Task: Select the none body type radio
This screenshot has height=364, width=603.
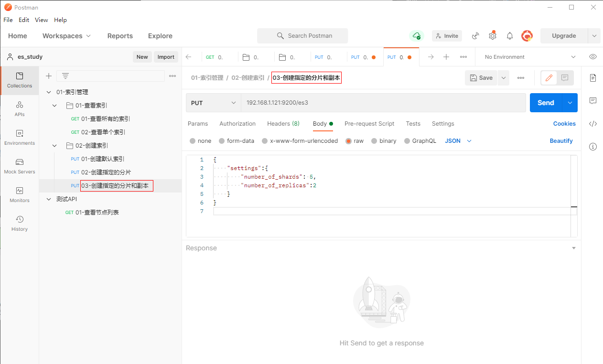Action: (x=193, y=141)
